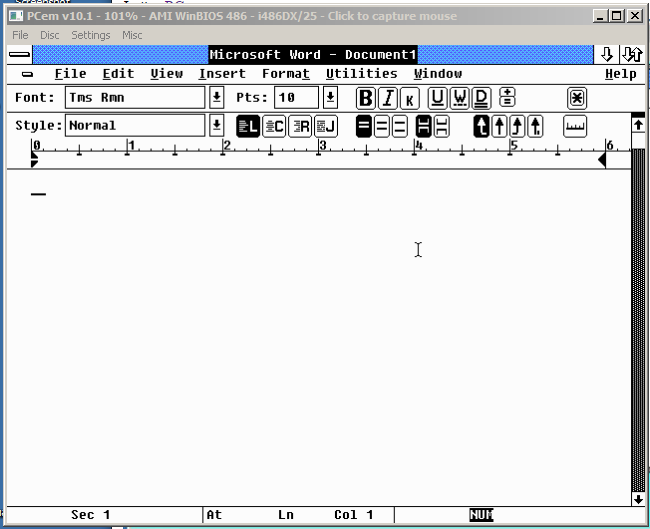Image resolution: width=650 pixels, height=529 pixels.
Task: Click the 'Sec 1' status bar entry
Action: (90, 515)
